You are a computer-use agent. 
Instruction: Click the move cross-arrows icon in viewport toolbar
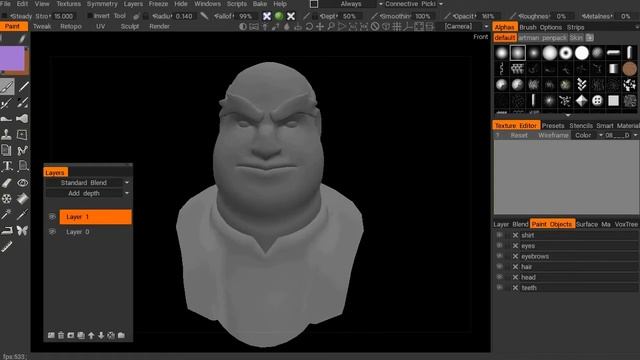pyautogui.click(x=320, y=27)
